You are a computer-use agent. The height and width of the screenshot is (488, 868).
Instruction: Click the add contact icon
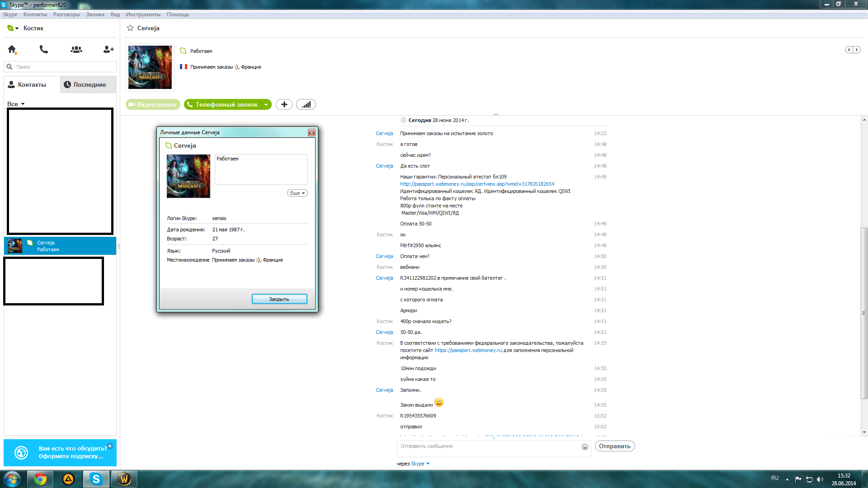pos(108,49)
